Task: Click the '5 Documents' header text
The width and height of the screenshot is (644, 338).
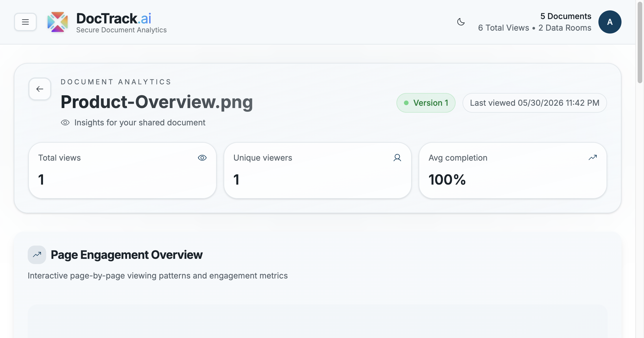Action: click(x=566, y=16)
